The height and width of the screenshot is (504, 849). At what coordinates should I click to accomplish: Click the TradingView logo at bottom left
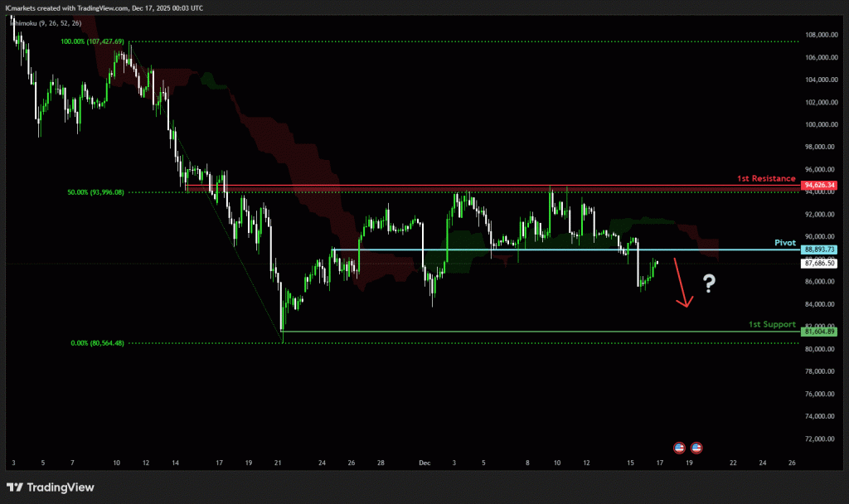[51, 487]
